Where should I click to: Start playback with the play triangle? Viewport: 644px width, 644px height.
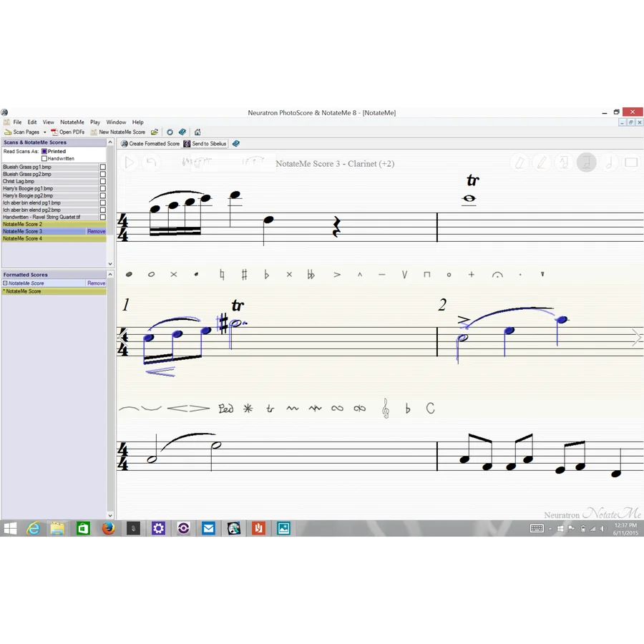(129, 162)
